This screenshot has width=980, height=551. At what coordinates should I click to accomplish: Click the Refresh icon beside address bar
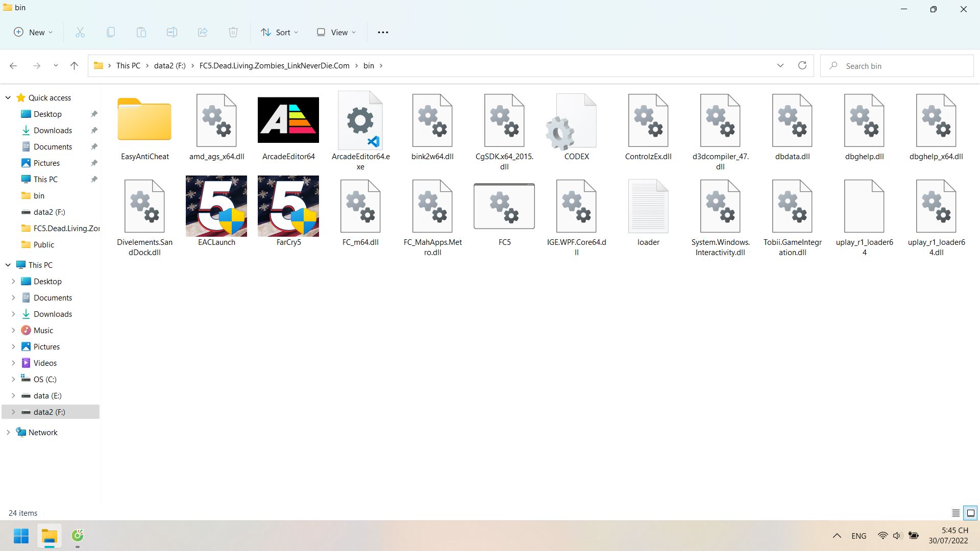(802, 65)
